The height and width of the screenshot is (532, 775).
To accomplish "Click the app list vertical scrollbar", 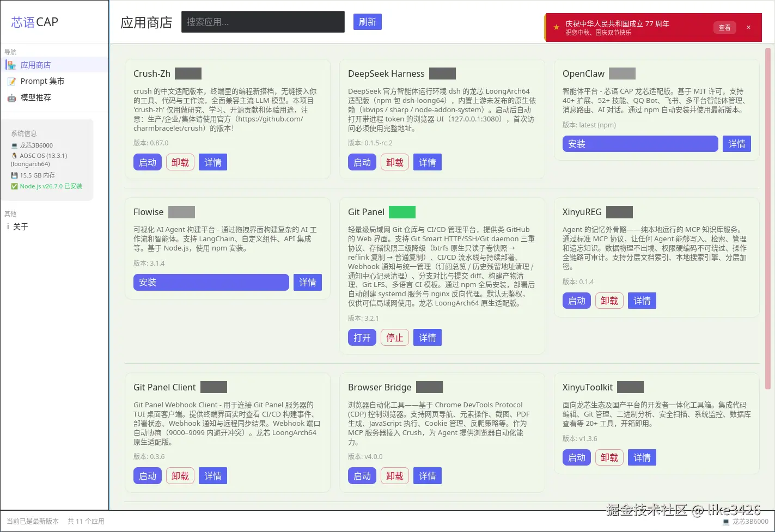I will pyautogui.click(x=768, y=218).
